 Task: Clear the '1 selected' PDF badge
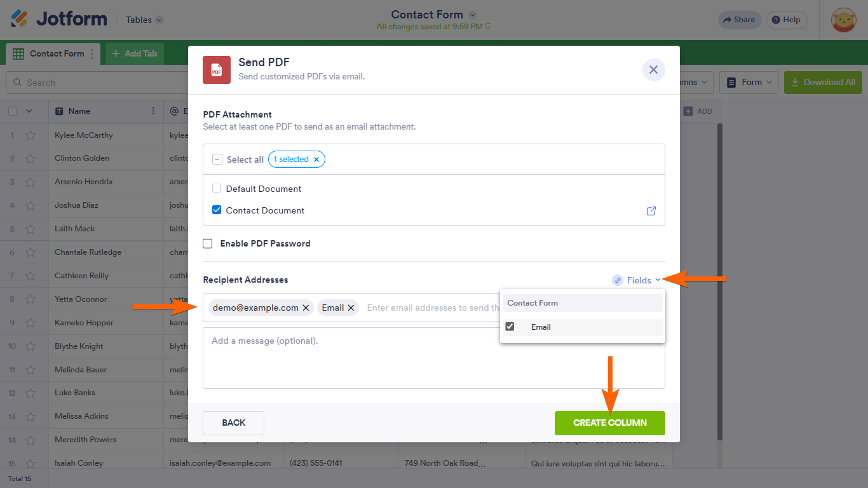click(316, 159)
